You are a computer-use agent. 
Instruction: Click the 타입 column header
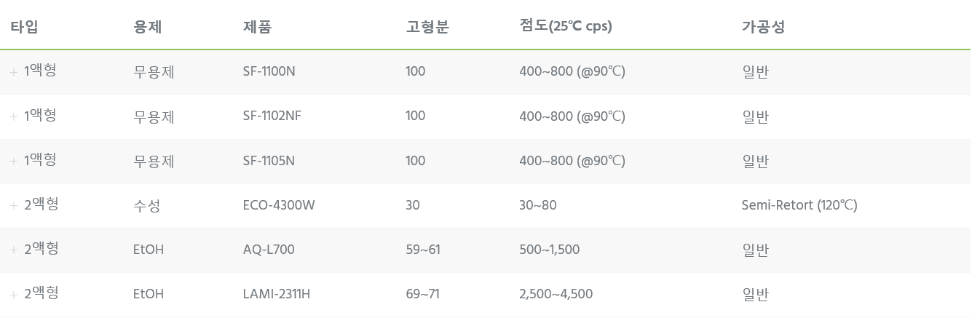[24, 27]
